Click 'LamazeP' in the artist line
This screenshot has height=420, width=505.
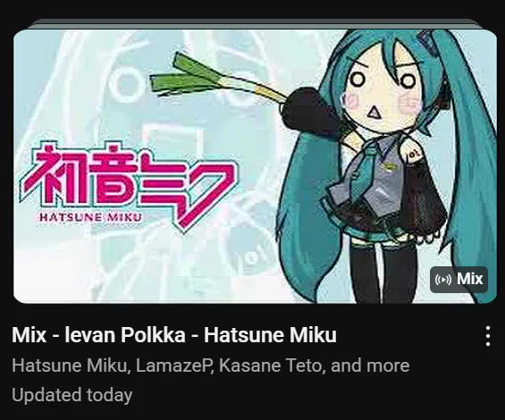[x=174, y=365]
